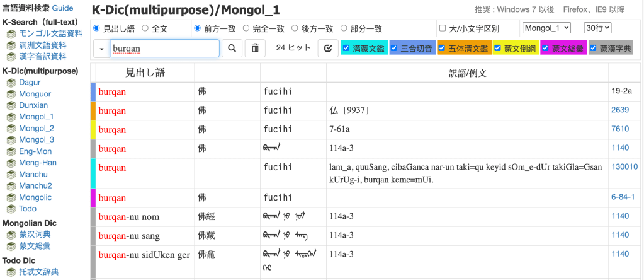644x280 pixels.
Task: Click the book icon next to 蒙汉词典
Action: [x=11, y=235]
